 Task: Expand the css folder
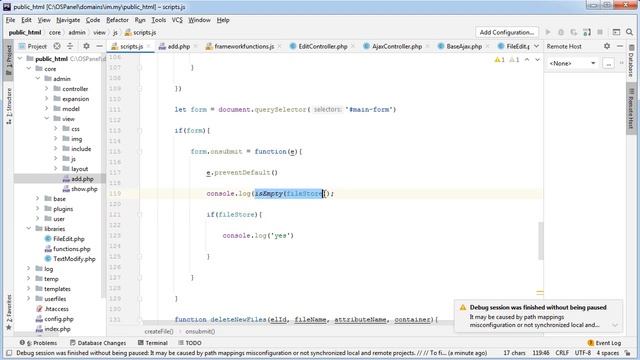56,129
